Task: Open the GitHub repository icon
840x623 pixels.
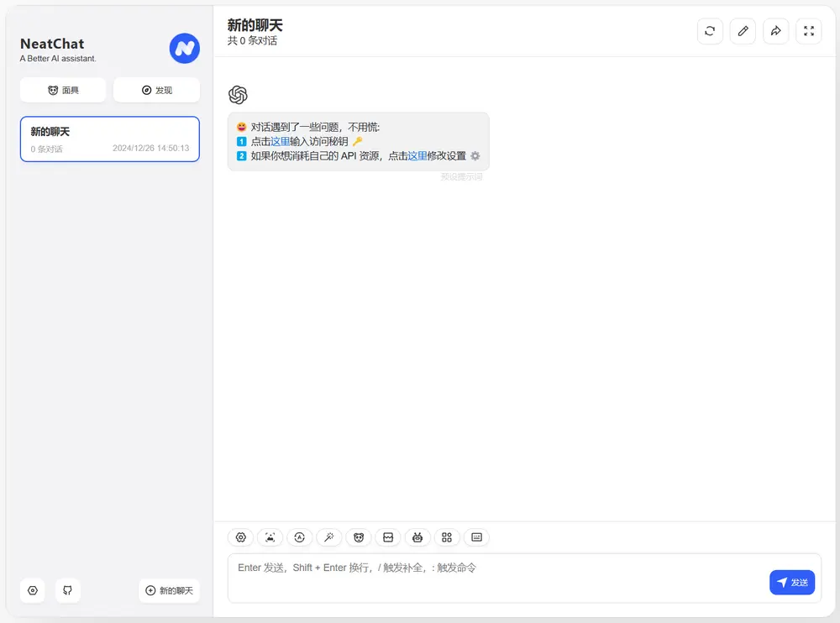Action: pos(67,590)
